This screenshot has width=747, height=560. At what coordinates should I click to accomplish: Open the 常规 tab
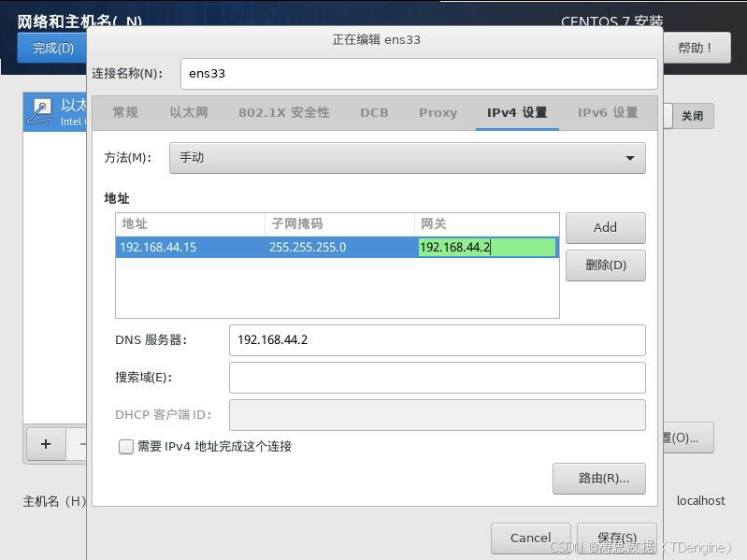[x=125, y=113]
